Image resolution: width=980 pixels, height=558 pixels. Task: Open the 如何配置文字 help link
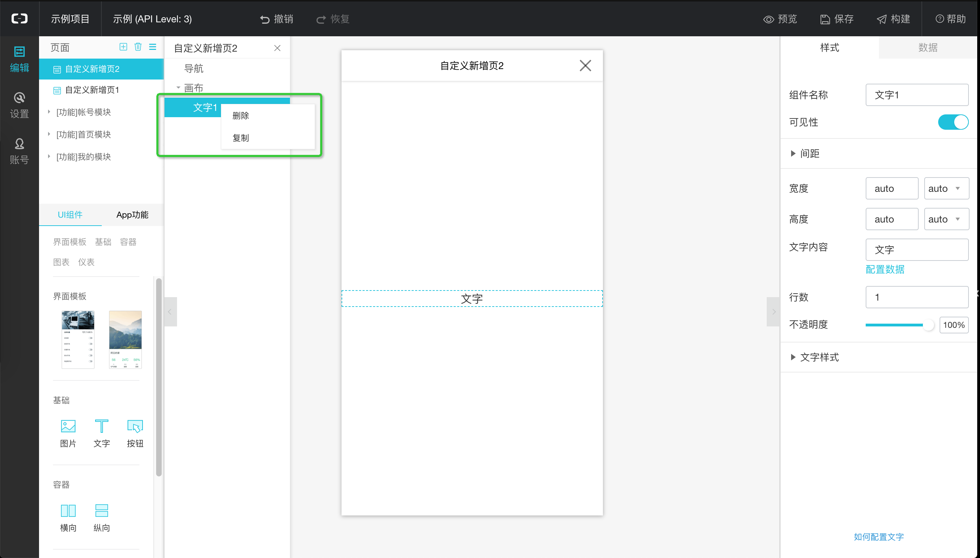(x=879, y=537)
